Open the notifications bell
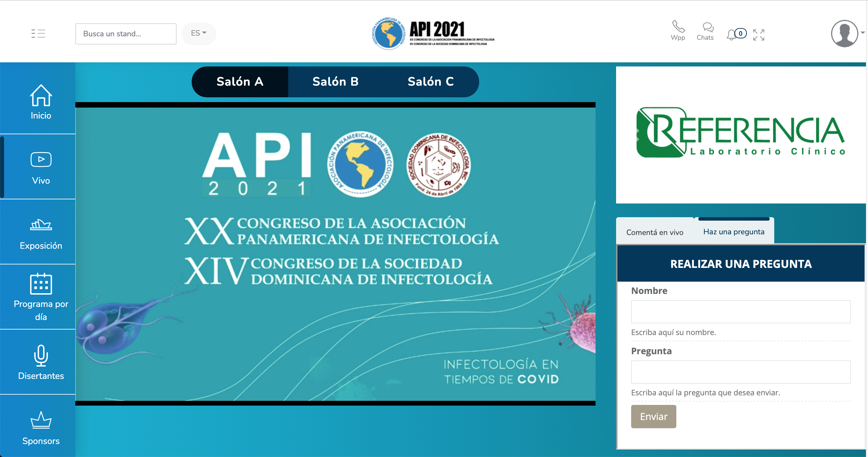Viewport: 868px width, 457px height. [x=731, y=35]
